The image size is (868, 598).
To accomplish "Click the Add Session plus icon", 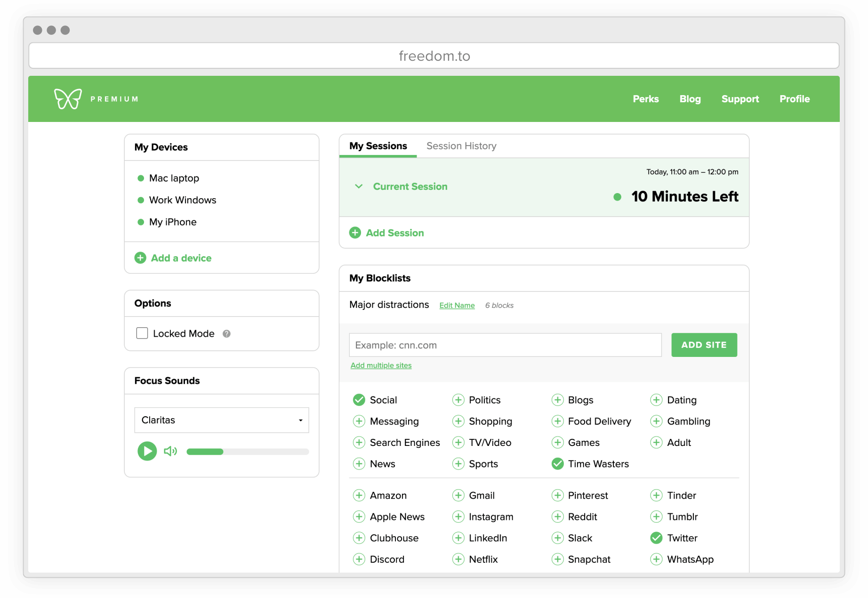I will (355, 233).
